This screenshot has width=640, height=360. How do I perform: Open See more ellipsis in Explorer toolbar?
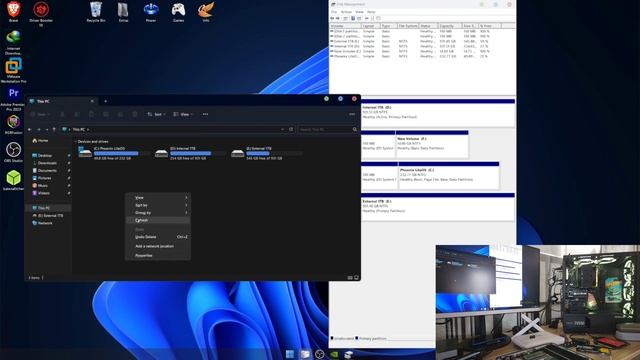205,114
